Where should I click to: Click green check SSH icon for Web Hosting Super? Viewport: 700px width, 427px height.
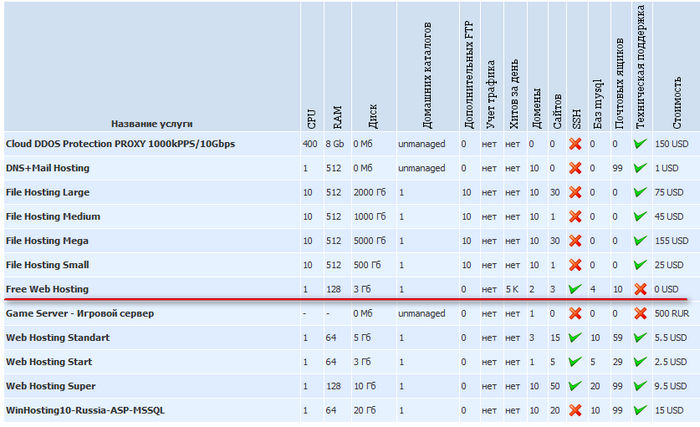point(575,385)
